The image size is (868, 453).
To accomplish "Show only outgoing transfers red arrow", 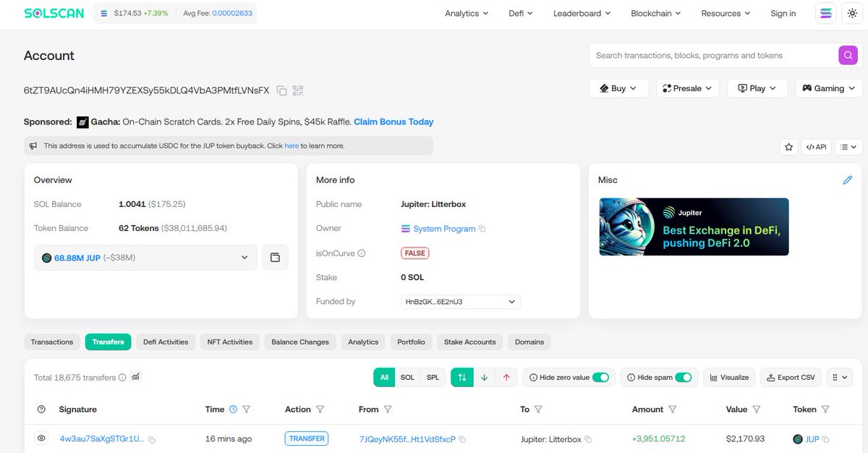I will (506, 377).
